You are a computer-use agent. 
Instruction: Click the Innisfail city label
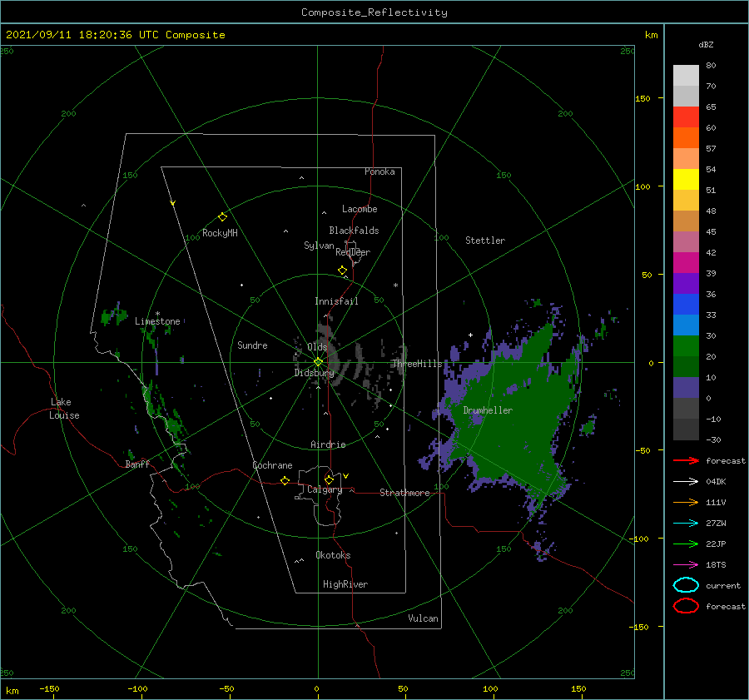point(336,301)
